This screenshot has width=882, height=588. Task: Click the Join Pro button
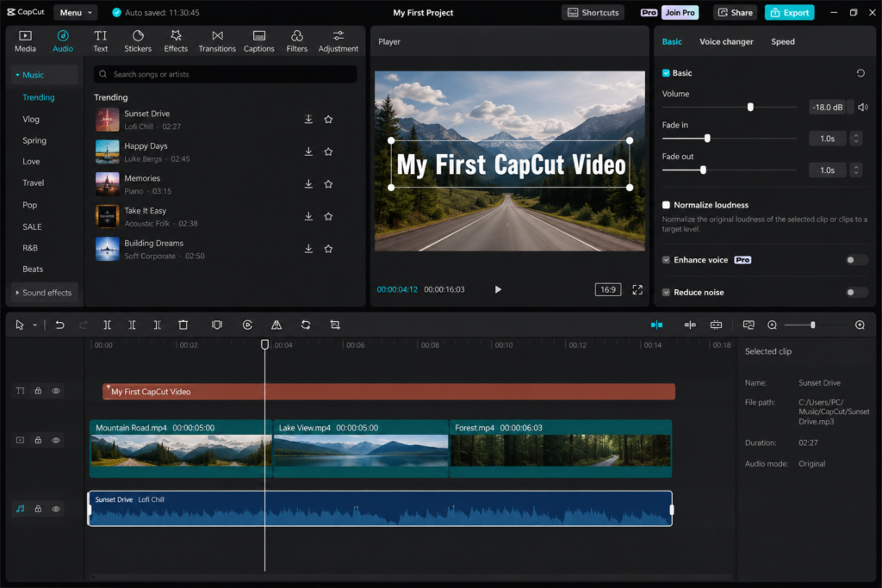tap(680, 12)
